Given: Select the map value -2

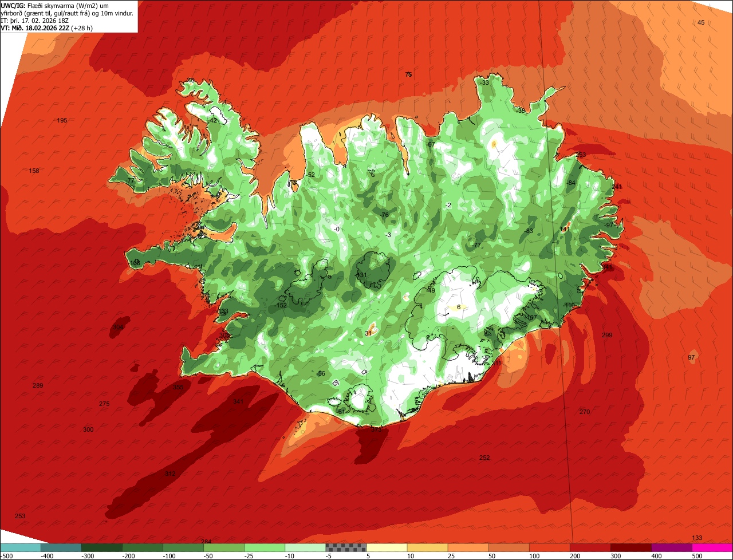Looking at the screenshot, I should [448, 205].
